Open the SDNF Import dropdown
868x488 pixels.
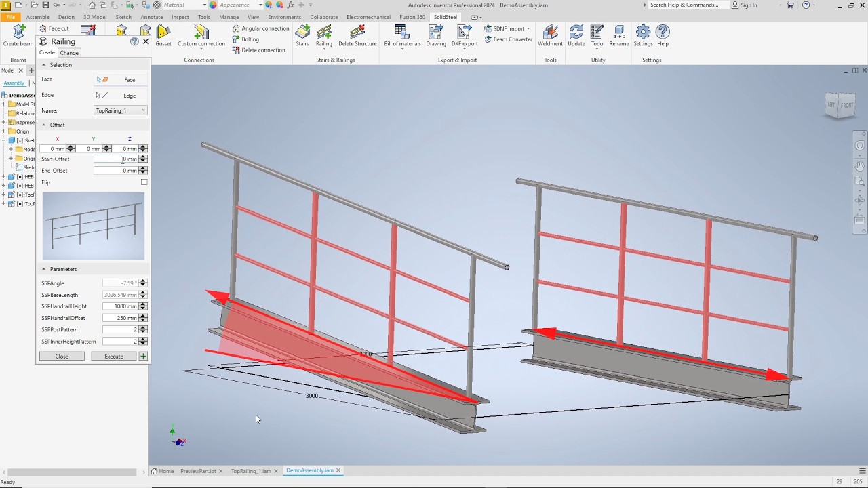click(508, 28)
